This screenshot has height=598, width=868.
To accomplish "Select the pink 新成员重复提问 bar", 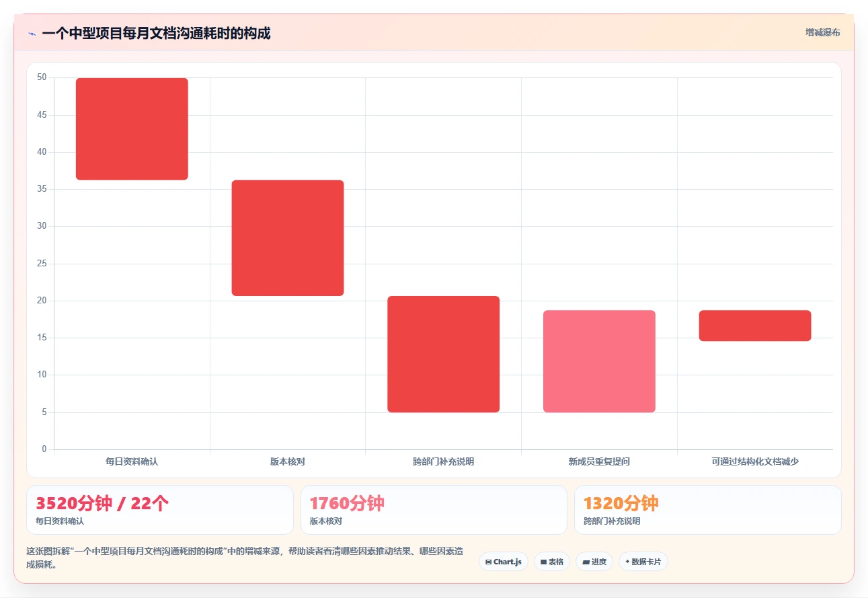I will (x=599, y=361).
